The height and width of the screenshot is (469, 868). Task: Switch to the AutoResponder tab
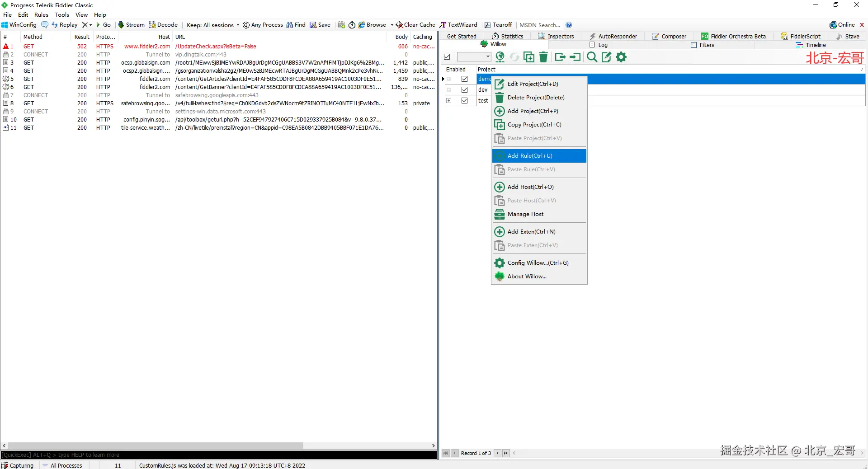point(613,37)
